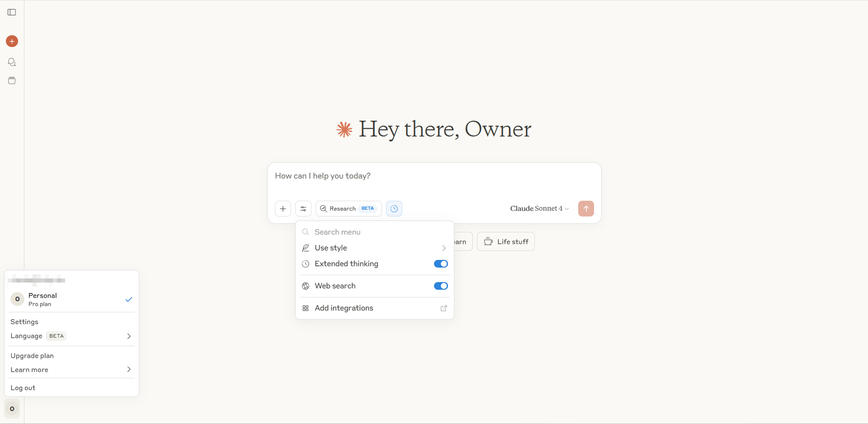Select Add integrations in the tools menu
This screenshot has width=868, height=424.
375,308
